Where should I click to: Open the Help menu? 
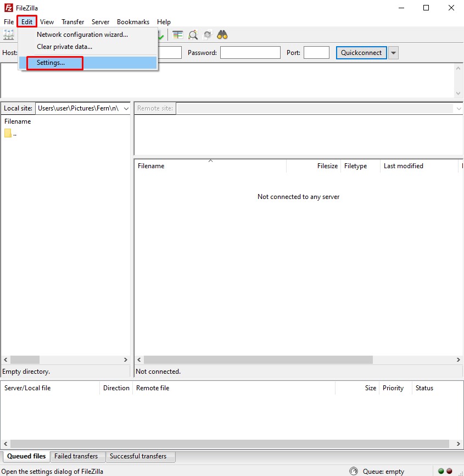point(164,22)
